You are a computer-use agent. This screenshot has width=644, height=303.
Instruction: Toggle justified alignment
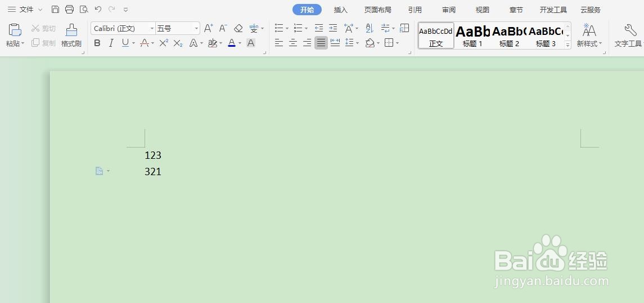[321, 43]
